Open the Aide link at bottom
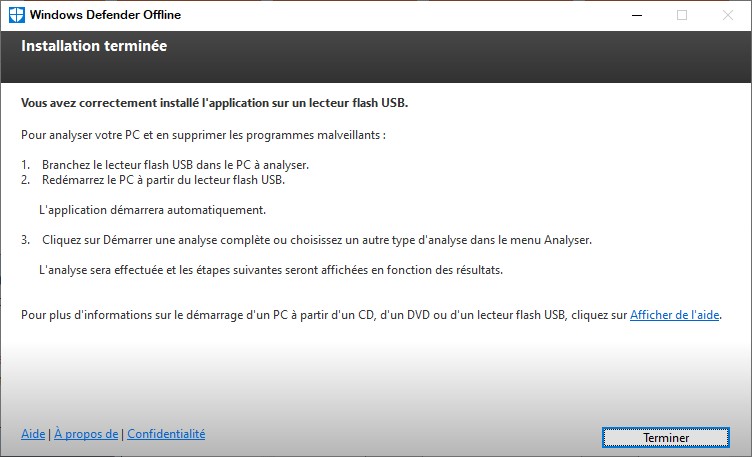The width and height of the screenshot is (752, 457). 33,434
